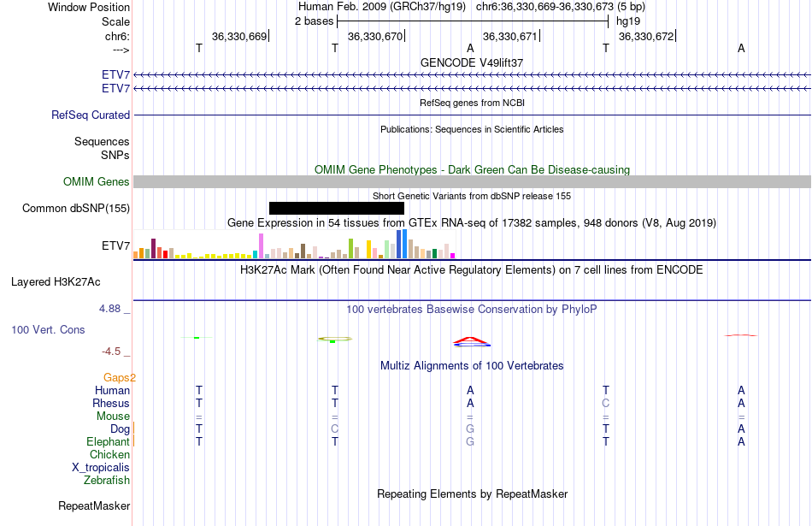Image resolution: width=812 pixels, height=526 pixels.
Task: Click the Dog species label
Action: click(120, 429)
